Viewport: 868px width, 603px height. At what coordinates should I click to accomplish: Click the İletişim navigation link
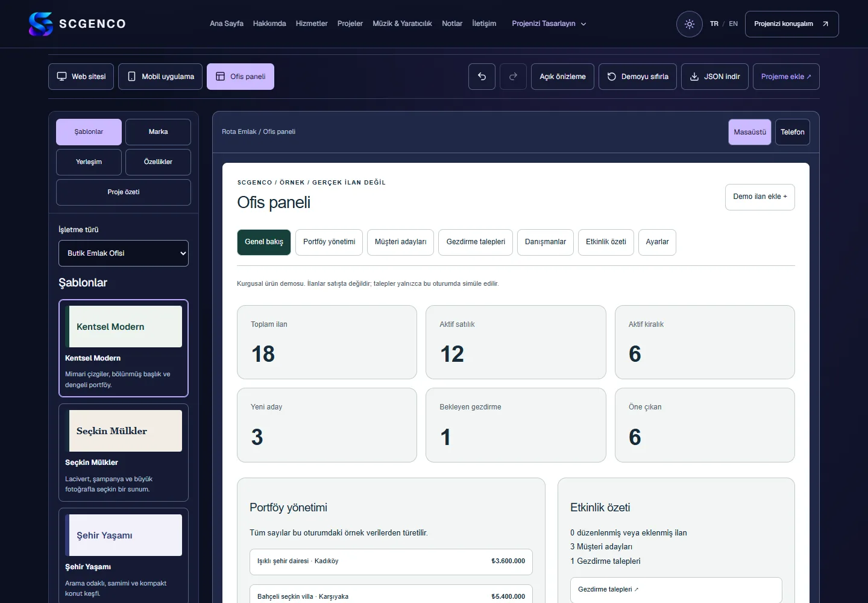484,24
